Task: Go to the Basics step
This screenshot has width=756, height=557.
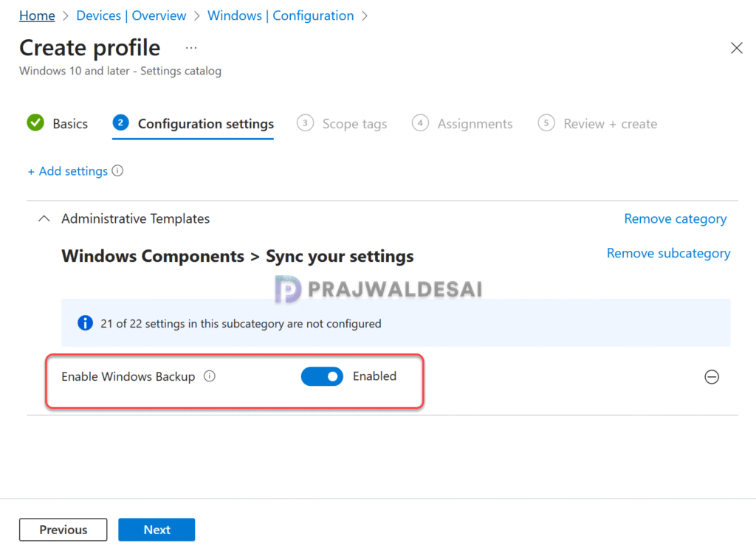Action: coord(58,123)
